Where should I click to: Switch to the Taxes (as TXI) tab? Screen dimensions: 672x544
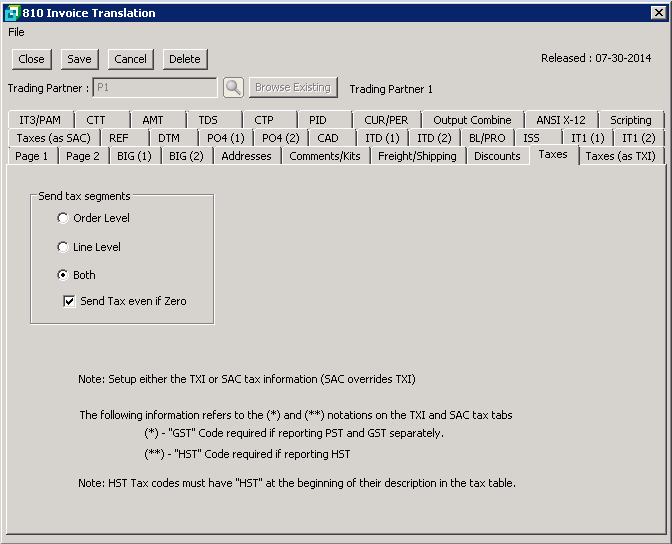tap(620, 156)
